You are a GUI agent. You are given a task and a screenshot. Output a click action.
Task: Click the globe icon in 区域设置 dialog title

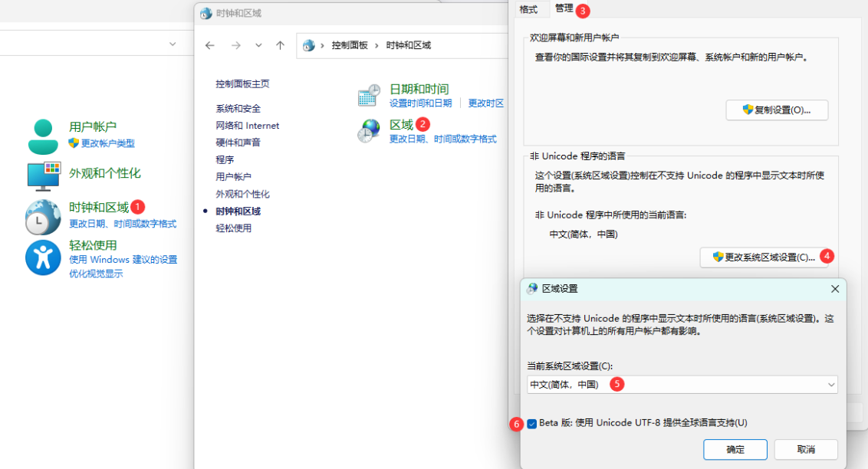click(532, 289)
